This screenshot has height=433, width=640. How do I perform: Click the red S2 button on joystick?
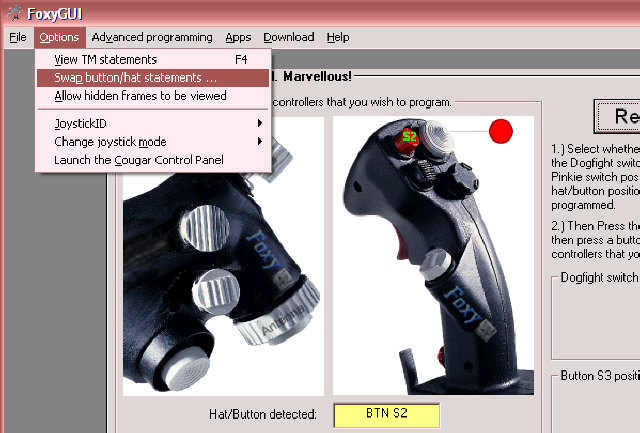point(407,140)
